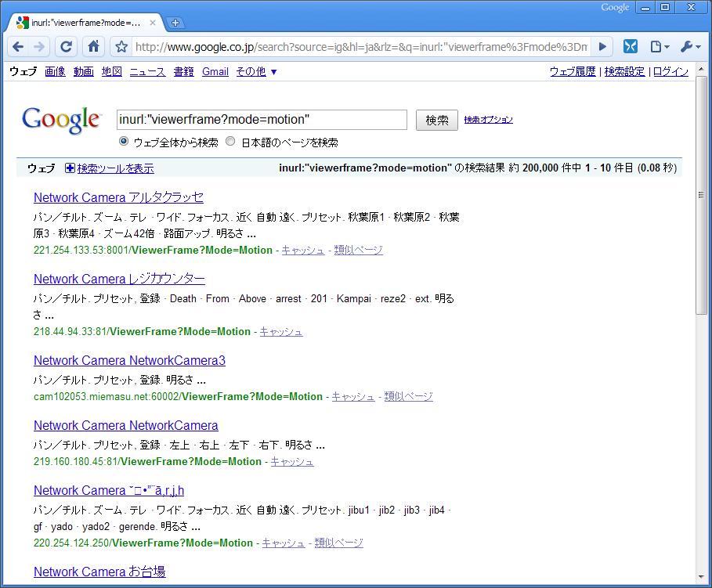The height and width of the screenshot is (588, 712).
Task: Click the ログイン sign-in link
Action: pyautogui.click(x=670, y=71)
